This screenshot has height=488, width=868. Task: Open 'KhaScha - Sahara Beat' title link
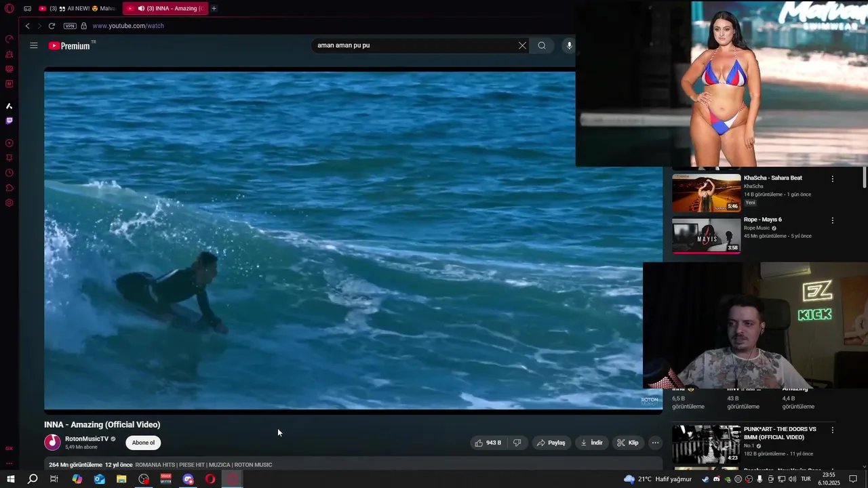click(x=773, y=178)
